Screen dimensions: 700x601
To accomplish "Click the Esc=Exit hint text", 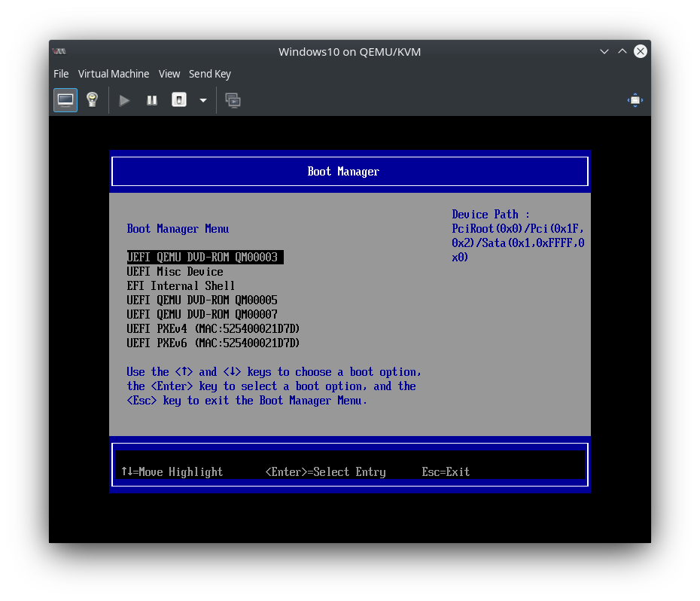I will point(446,472).
